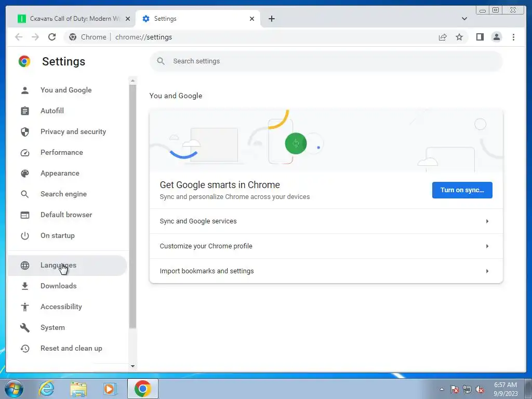The image size is (532, 399).
Task: Open Windows Media Player from taskbar
Action: (110, 389)
